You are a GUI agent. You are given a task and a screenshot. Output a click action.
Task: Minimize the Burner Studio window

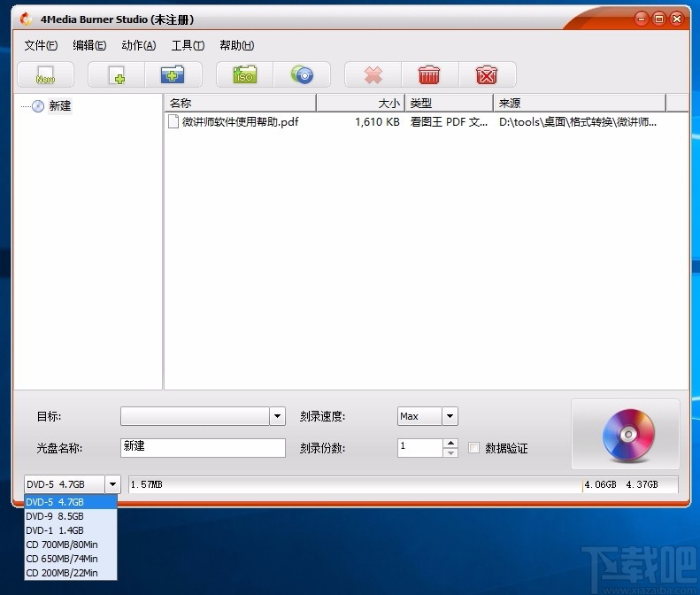[x=641, y=19]
